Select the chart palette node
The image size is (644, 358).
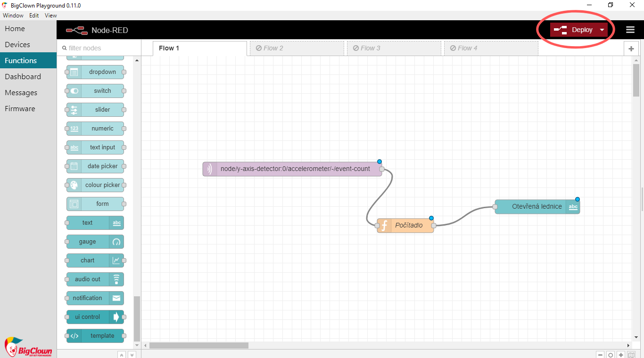(95, 260)
